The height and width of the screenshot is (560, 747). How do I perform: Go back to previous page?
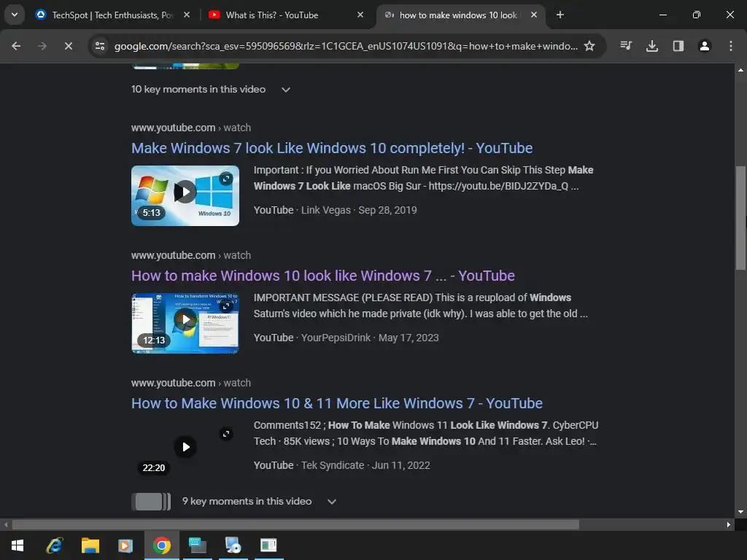coord(16,46)
